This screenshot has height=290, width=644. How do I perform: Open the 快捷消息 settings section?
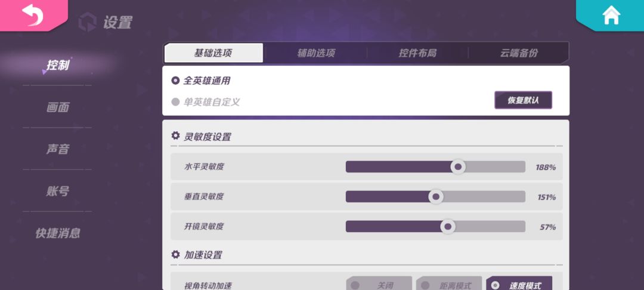pyautogui.click(x=58, y=233)
